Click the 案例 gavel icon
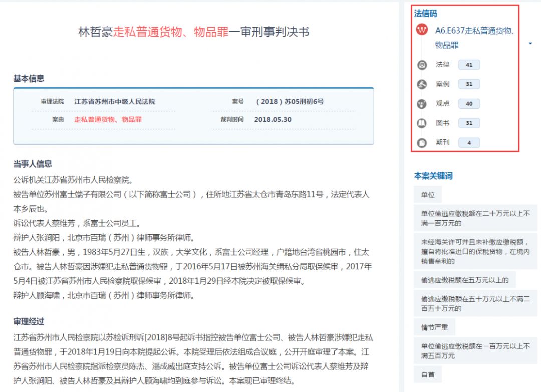541x392 pixels. (x=422, y=84)
